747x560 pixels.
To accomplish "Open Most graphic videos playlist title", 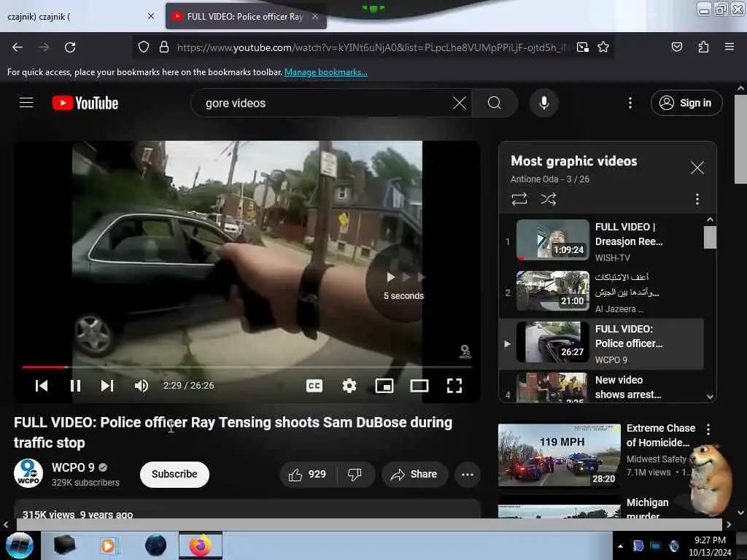I will (x=574, y=161).
